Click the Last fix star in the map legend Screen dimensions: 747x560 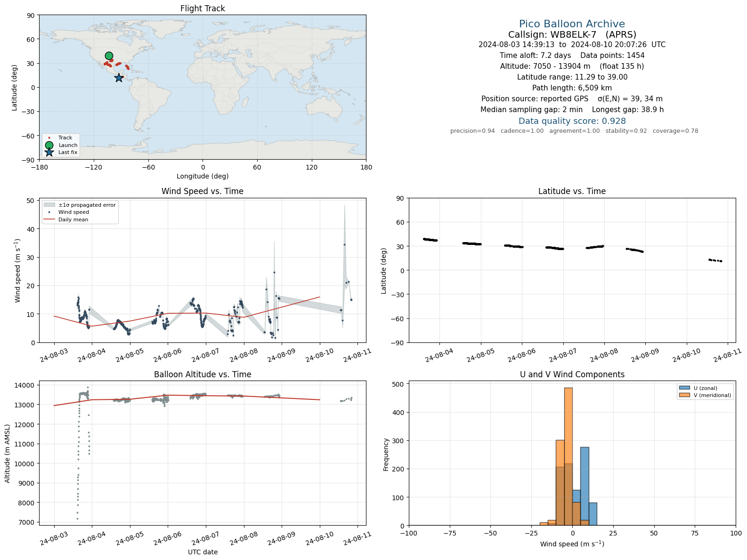coord(49,152)
